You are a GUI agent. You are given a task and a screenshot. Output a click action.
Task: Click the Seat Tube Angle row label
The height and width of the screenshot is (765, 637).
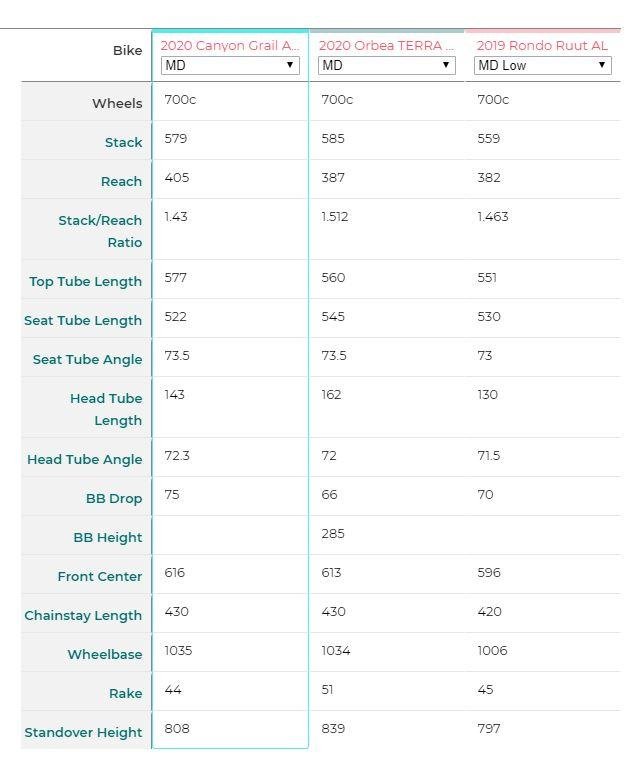(87, 360)
